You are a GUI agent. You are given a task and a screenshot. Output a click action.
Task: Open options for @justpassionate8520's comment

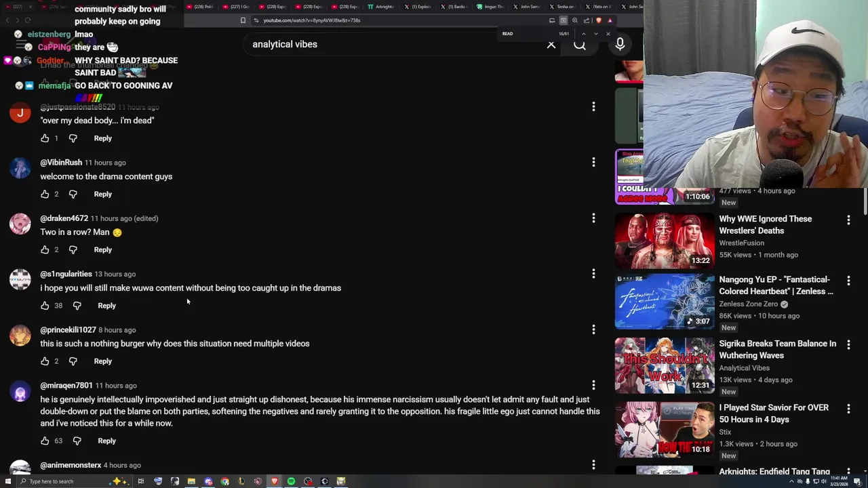point(593,106)
